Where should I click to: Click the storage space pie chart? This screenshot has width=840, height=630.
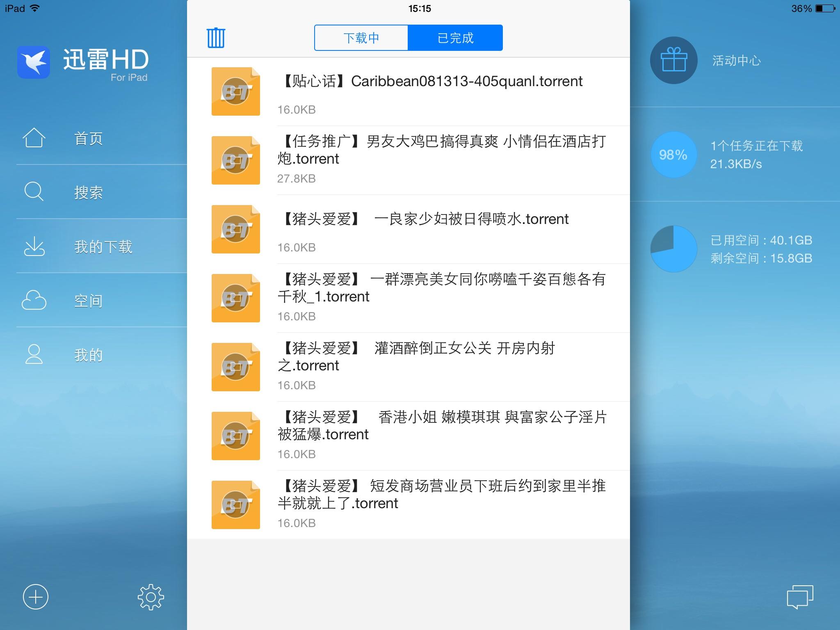(x=673, y=249)
